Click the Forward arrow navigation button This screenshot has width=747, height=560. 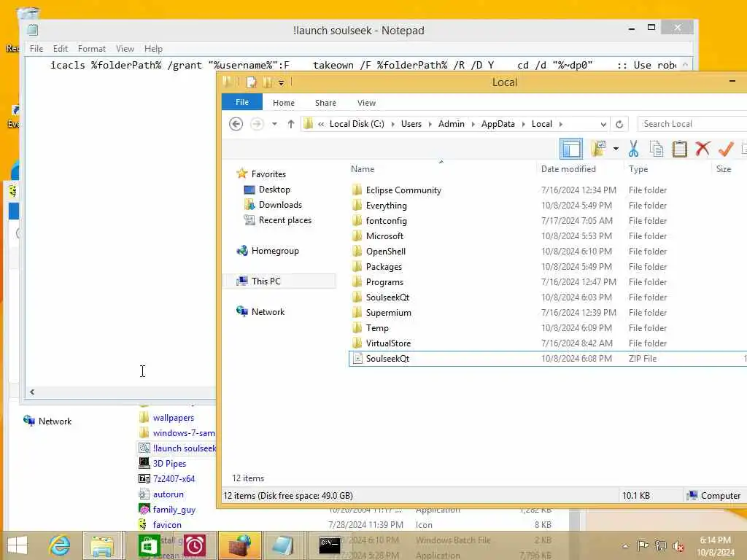(x=257, y=124)
